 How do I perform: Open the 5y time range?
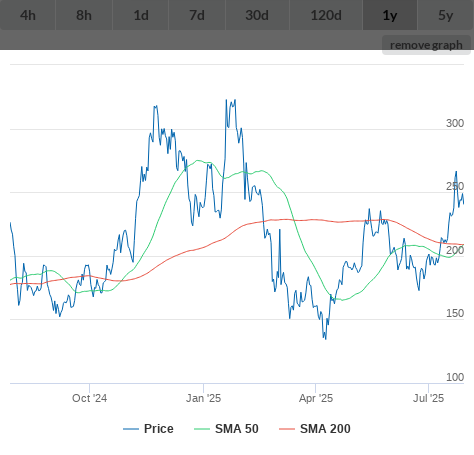tap(446, 15)
